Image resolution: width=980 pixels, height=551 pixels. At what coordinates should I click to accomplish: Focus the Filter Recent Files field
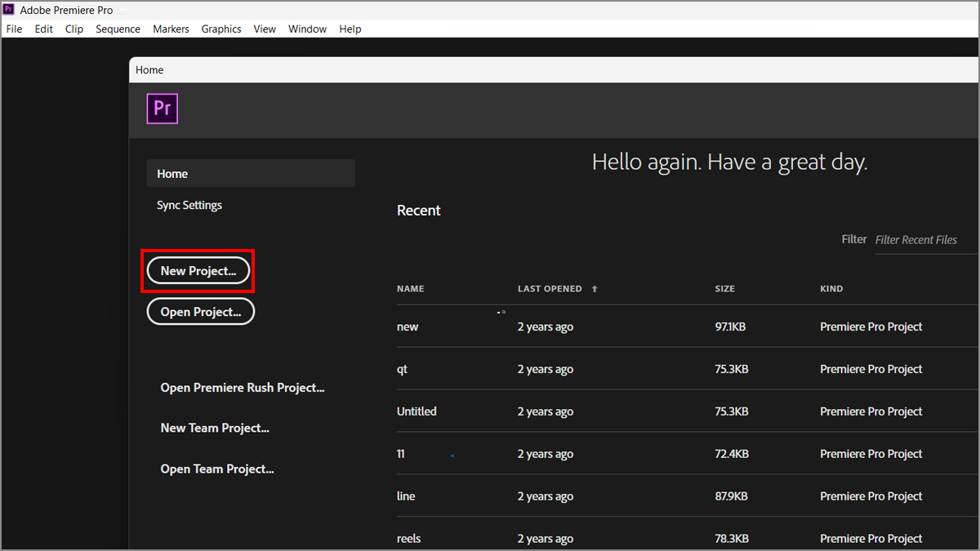coord(926,240)
